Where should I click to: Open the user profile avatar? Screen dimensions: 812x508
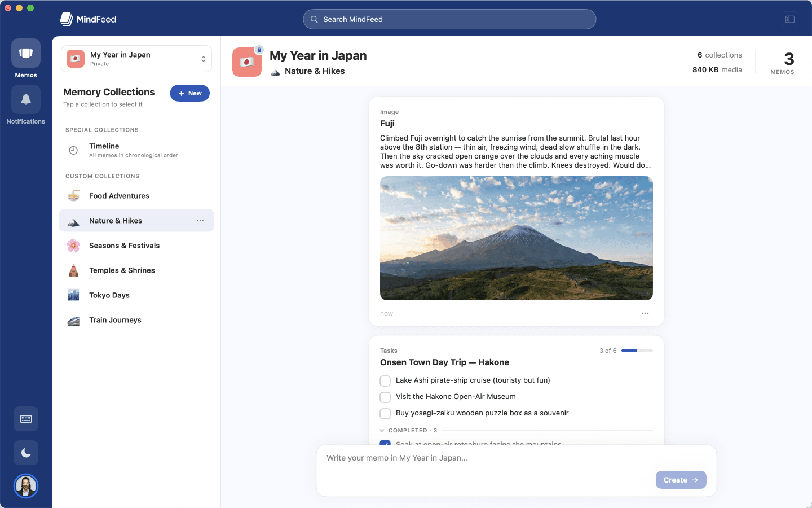26,486
